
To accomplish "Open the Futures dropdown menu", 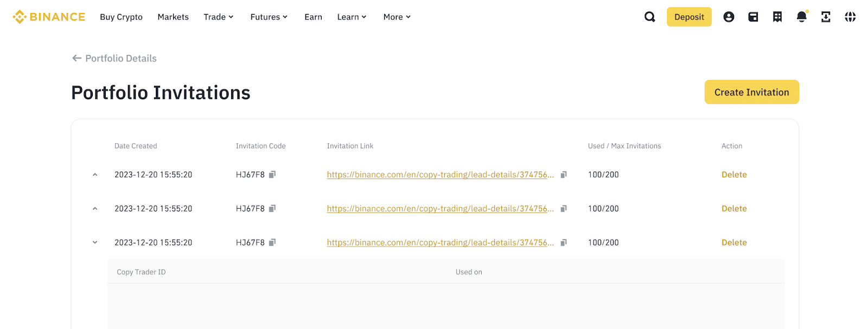I will pyautogui.click(x=269, y=17).
